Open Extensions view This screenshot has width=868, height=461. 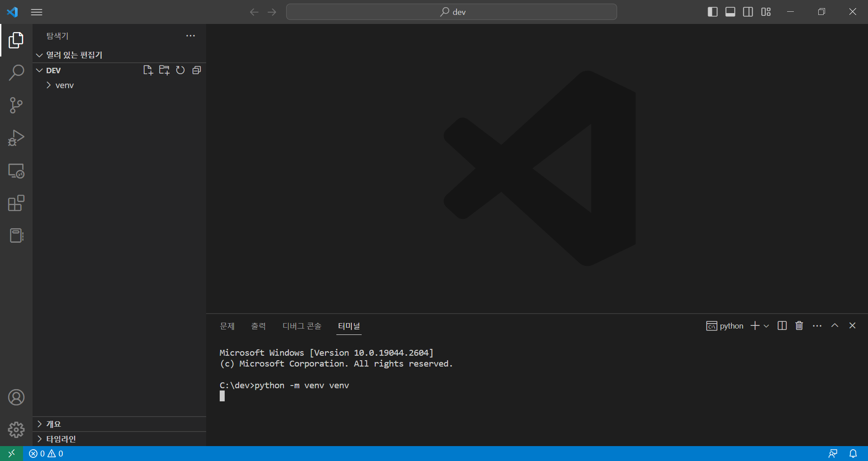[x=16, y=203]
